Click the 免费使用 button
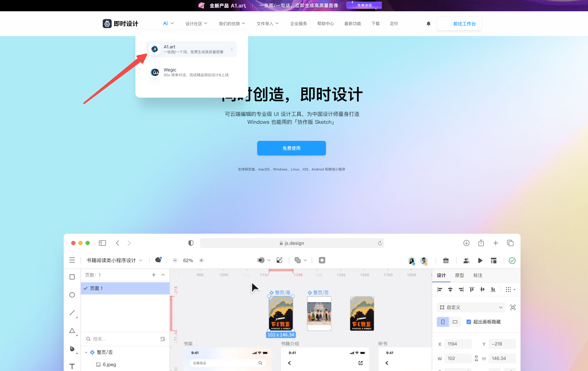The image size is (588, 371). (291, 148)
